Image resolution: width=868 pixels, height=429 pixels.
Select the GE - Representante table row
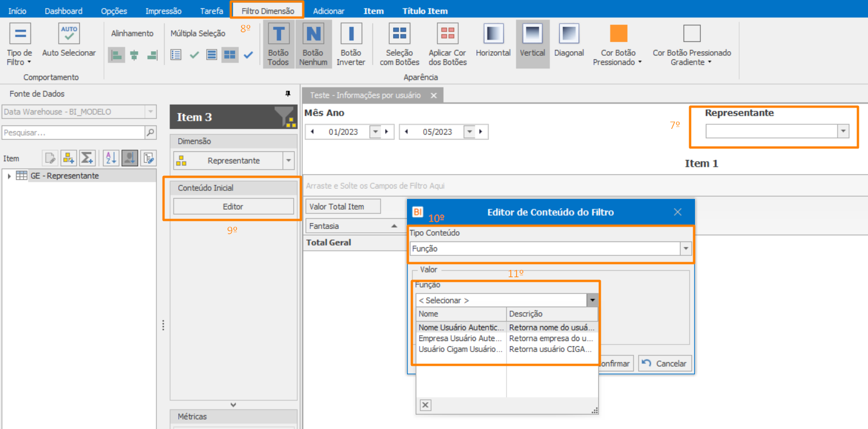[79, 176]
